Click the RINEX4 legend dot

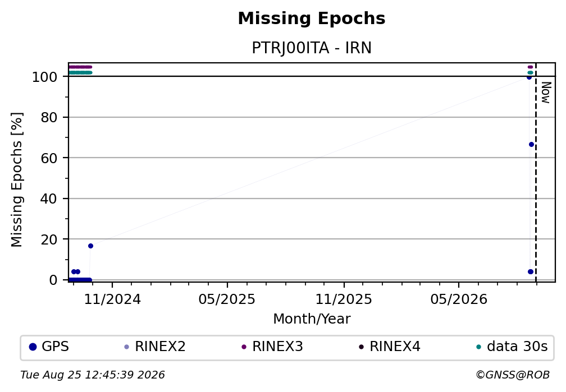[361, 347]
